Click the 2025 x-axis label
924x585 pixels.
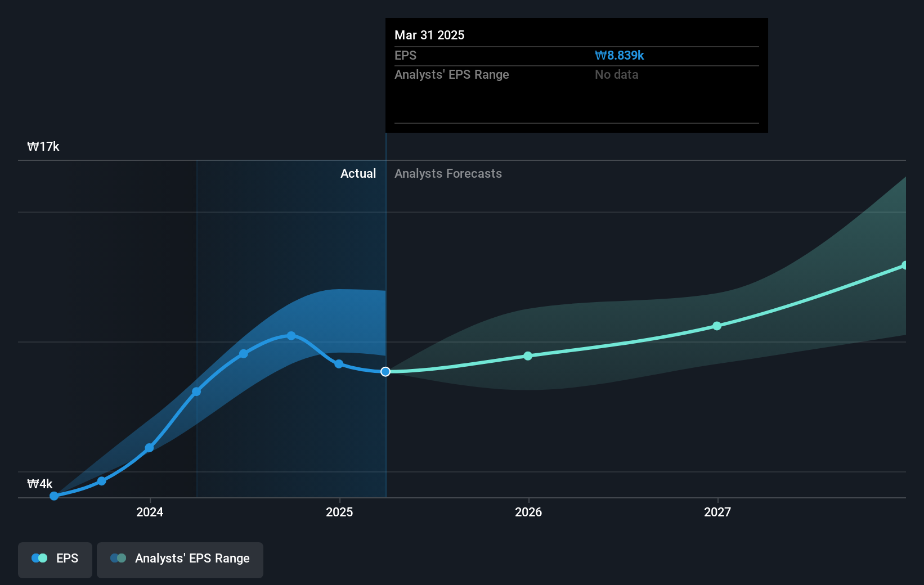click(339, 512)
